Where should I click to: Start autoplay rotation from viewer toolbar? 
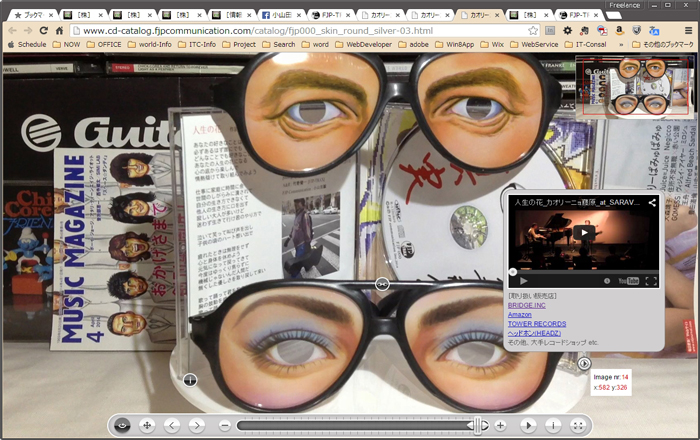coord(528,426)
